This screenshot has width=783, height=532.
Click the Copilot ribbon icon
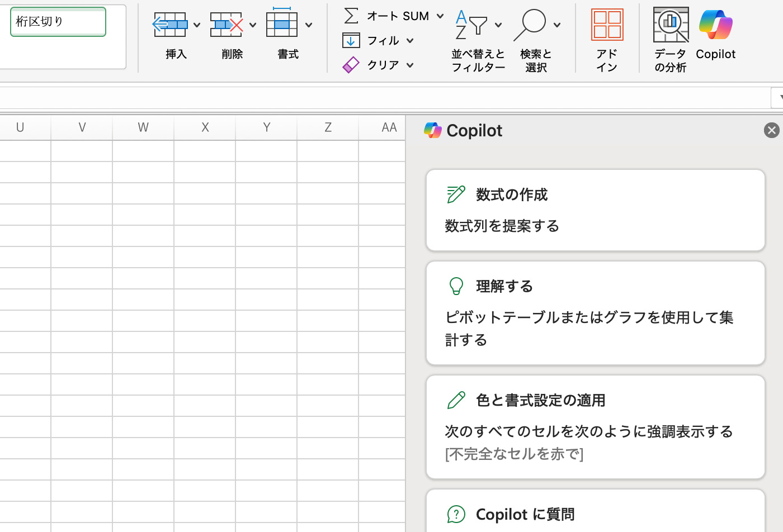pos(715,26)
